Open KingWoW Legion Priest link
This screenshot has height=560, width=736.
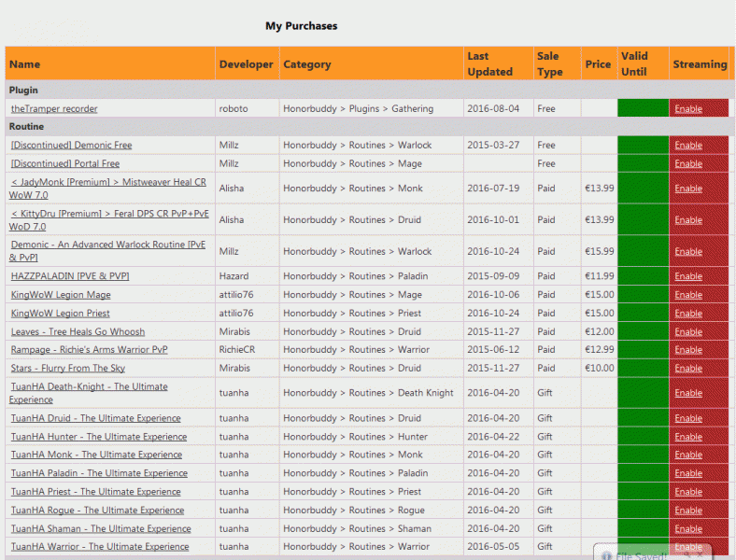coord(60,313)
